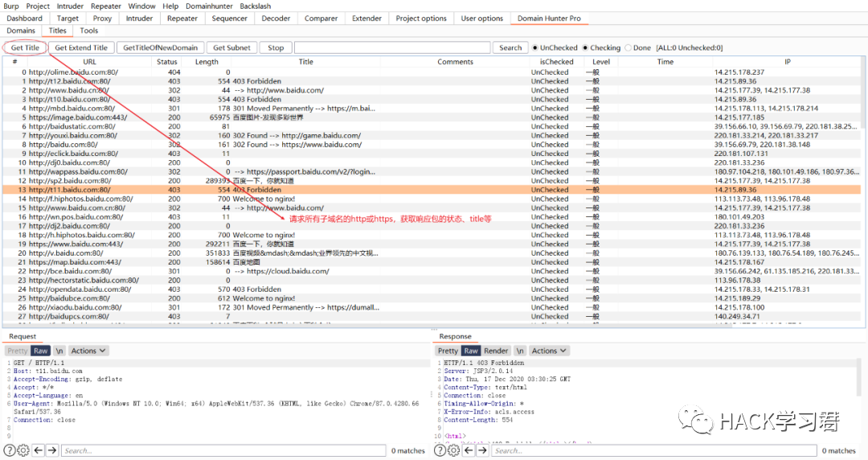The height and width of the screenshot is (460, 868).
Task: Focus the Response panel search field
Action: point(653,450)
